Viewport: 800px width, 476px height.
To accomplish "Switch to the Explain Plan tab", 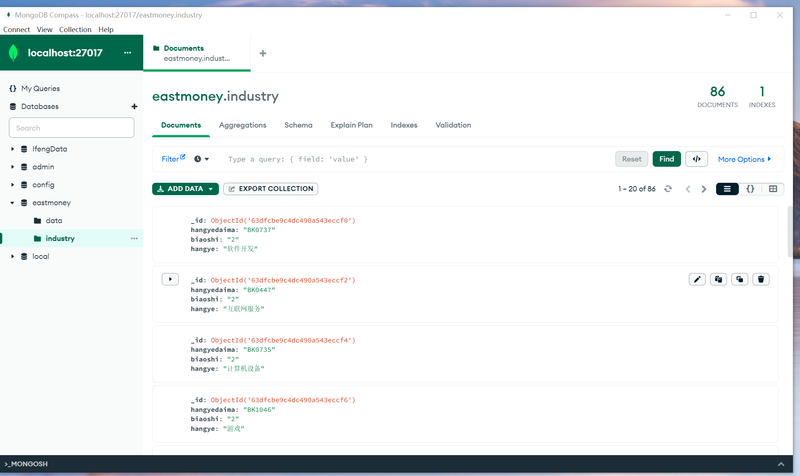I will [352, 125].
